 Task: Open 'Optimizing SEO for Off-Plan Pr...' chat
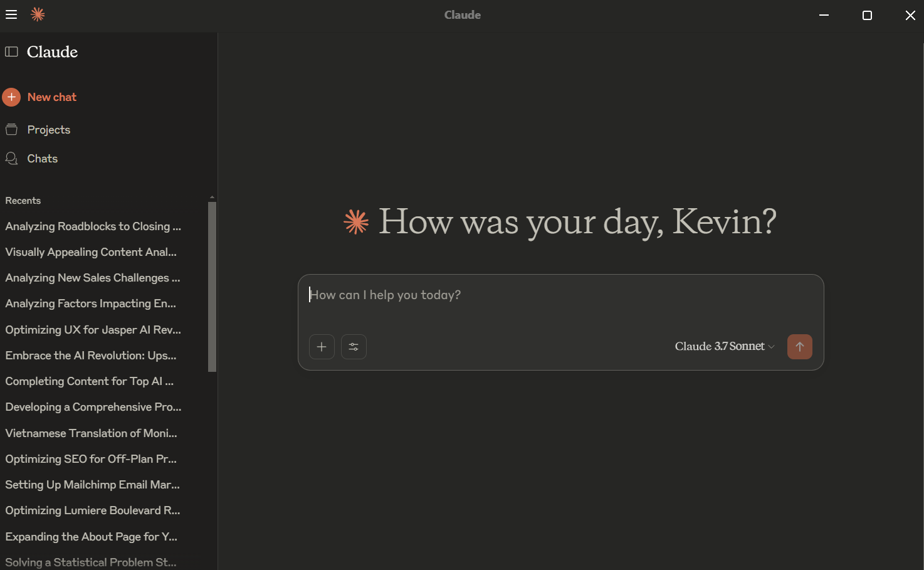pyautogui.click(x=91, y=459)
